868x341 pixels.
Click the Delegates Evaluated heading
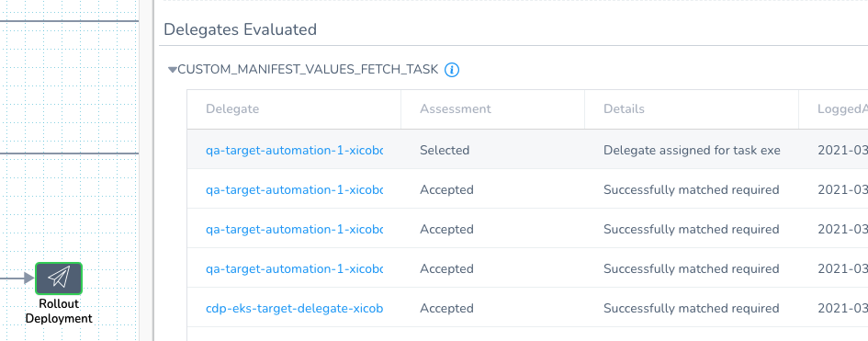tap(241, 29)
